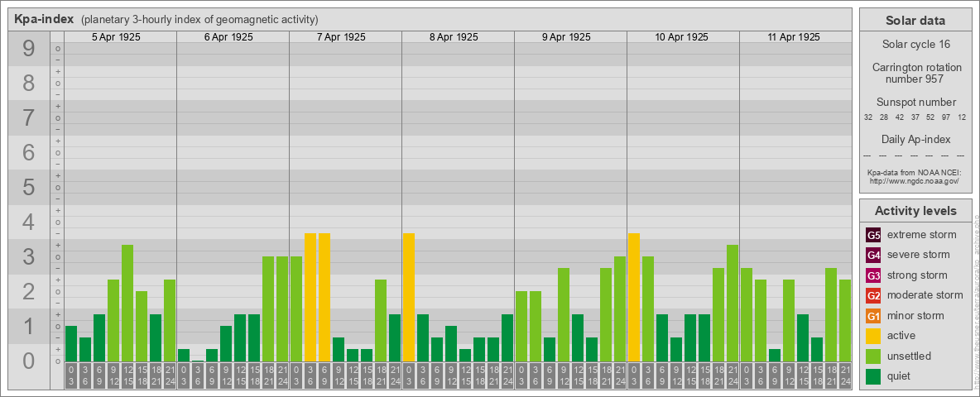Click sunspot value 32
This screenshot has height=397, width=980.
pyautogui.click(x=868, y=117)
